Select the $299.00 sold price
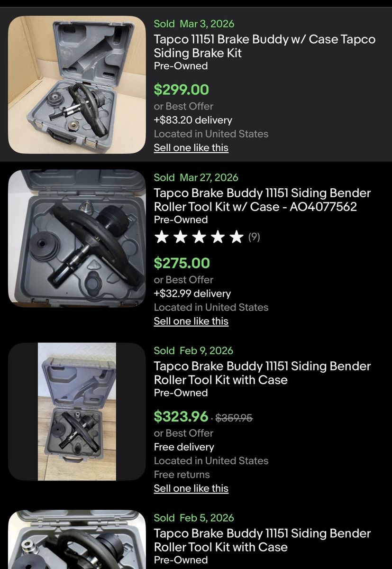The image size is (392, 569). click(181, 89)
